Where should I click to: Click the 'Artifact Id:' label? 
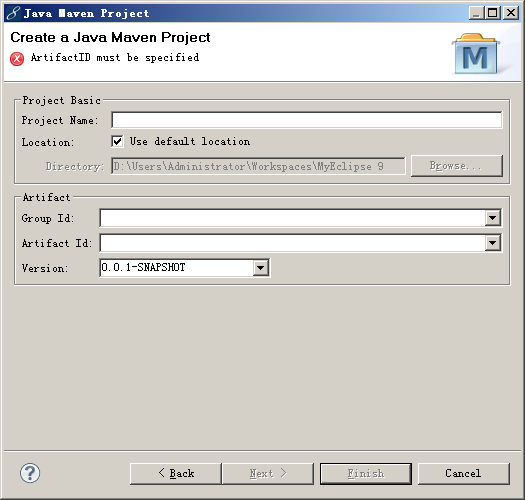pyautogui.click(x=57, y=243)
